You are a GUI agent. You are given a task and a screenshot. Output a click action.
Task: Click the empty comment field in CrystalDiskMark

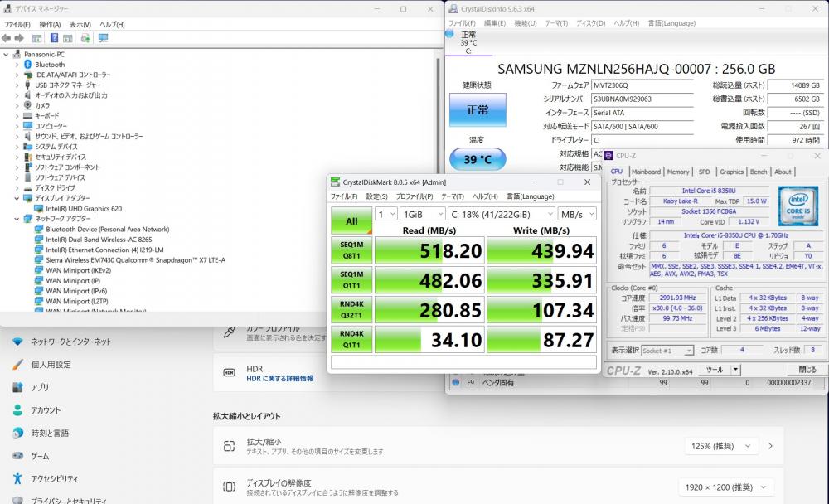[463, 362]
